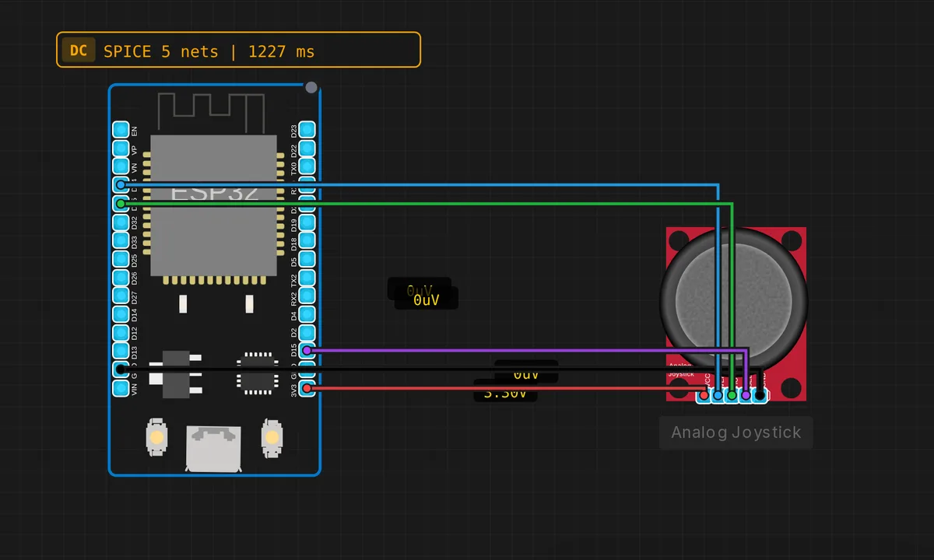Select the ESP32 D19 pin
The image size is (934, 560).
click(x=307, y=222)
